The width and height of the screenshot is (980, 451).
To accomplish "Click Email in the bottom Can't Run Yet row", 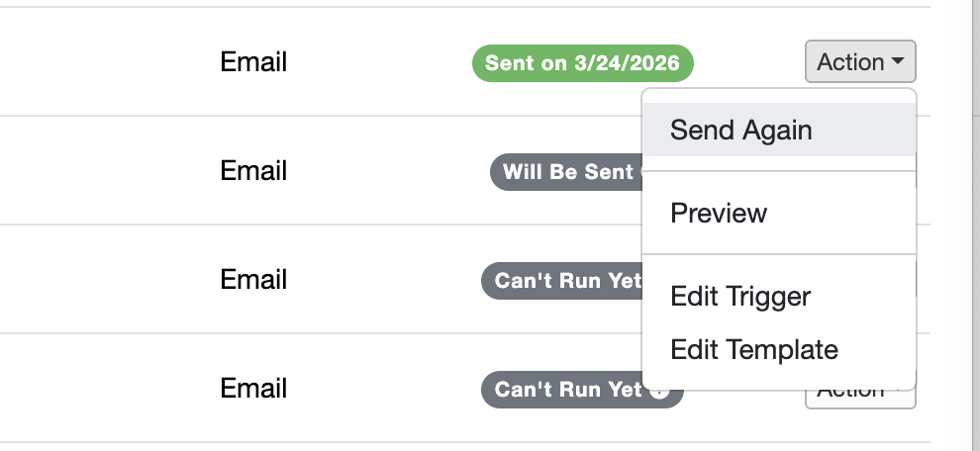I will pyautogui.click(x=253, y=389).
